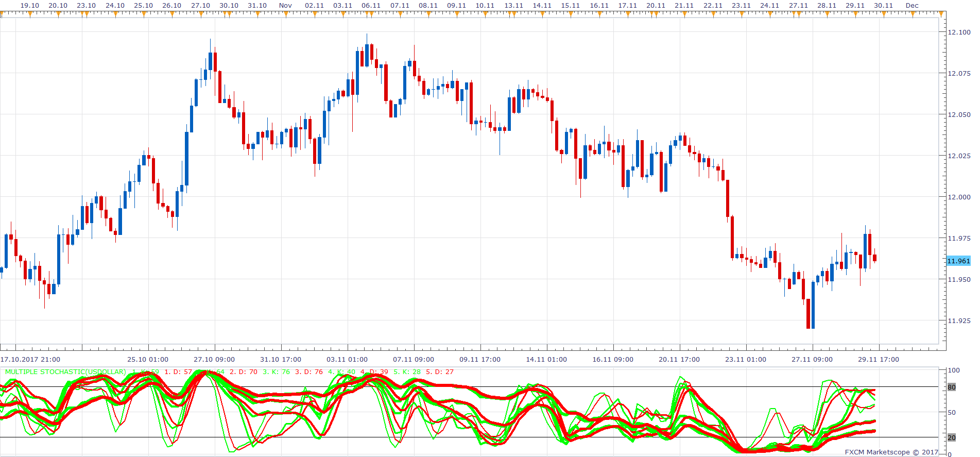The height and width of the screenshot is (457, 980).
Task: Click the orange marker under 24.10
Action: tap(115, 14)
